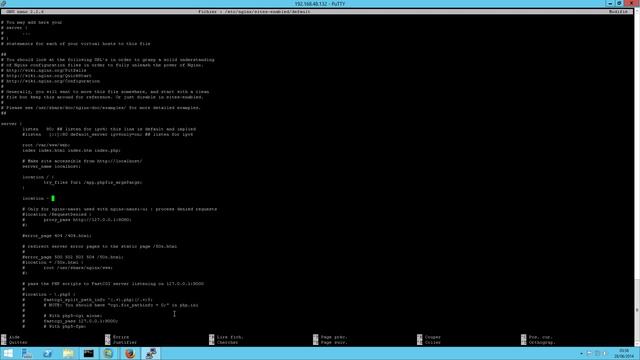Screen dimensions: 640x360
Task: Click the 'root /var/www/web;' line
Action: 46,145
